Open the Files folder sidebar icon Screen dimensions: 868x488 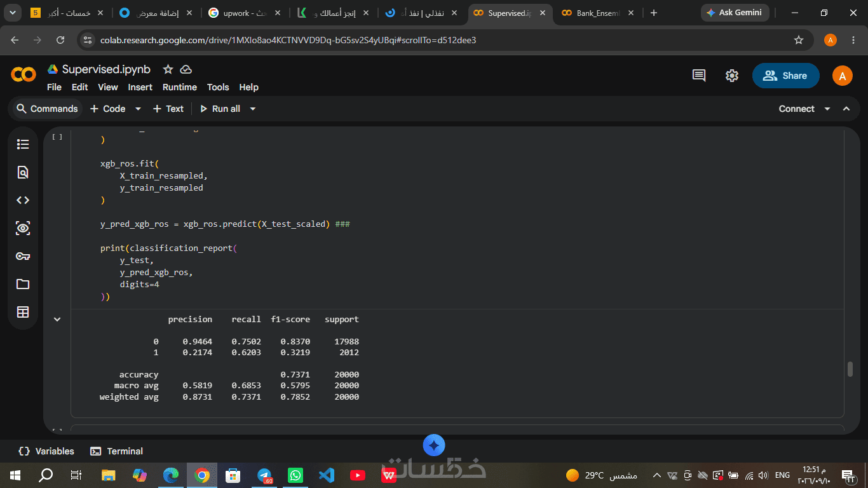coord(23,284)
